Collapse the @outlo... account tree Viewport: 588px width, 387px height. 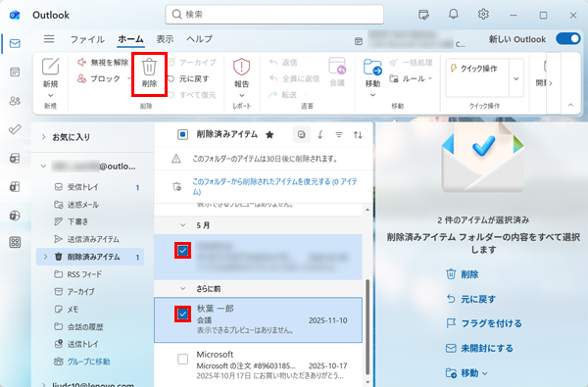tap(43, 167)
